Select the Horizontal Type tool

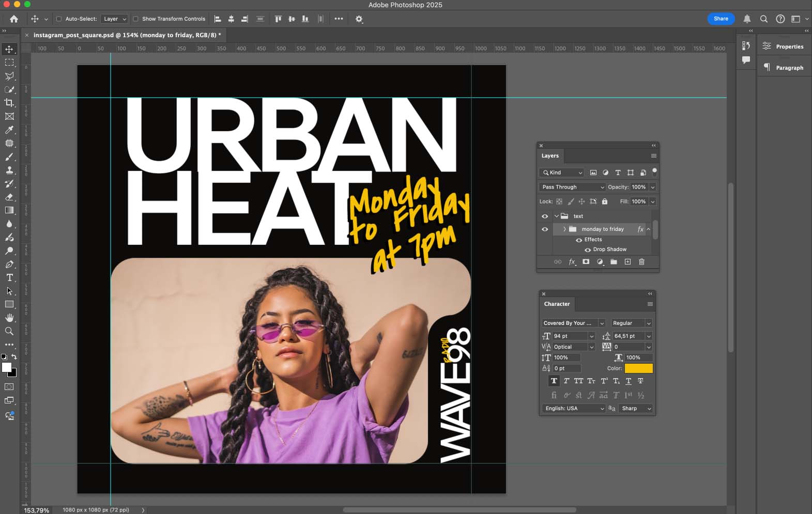[9, 277]
